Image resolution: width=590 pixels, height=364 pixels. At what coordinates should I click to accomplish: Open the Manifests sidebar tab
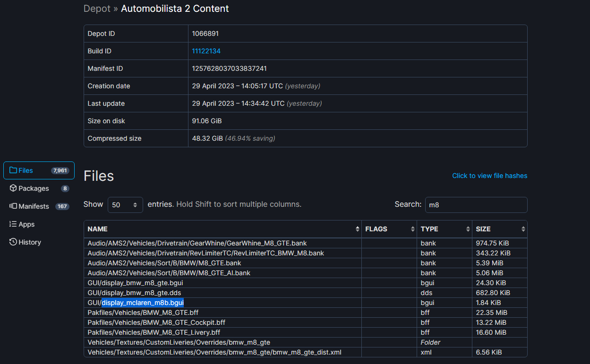(39, 206)
